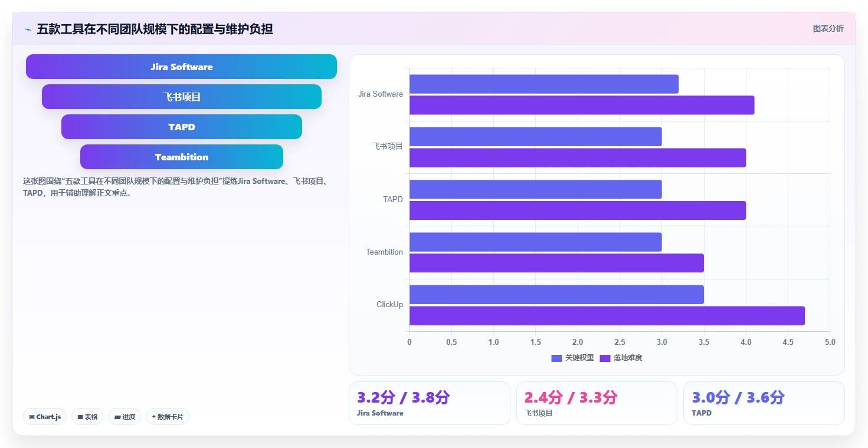868x448 pixels.
Task: Open the 3.0分 / 3.6分 TAPD card
Action: click(764, 403)
